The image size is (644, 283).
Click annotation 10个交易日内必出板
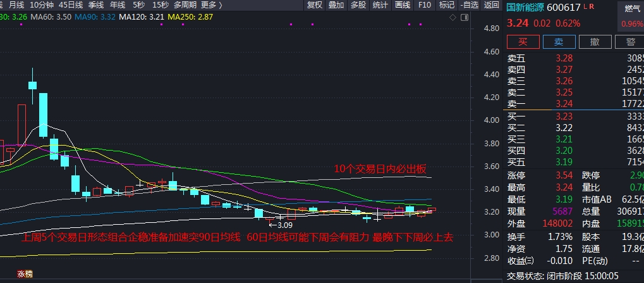(380, 168)
